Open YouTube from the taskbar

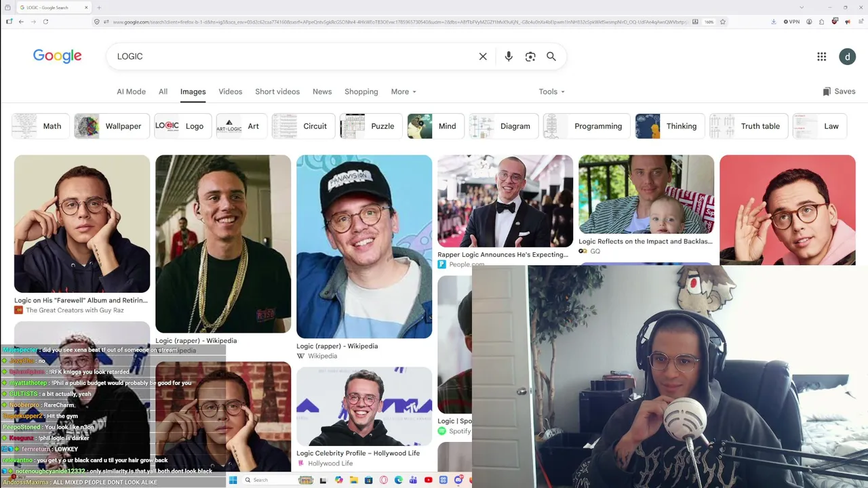(429, 480)
